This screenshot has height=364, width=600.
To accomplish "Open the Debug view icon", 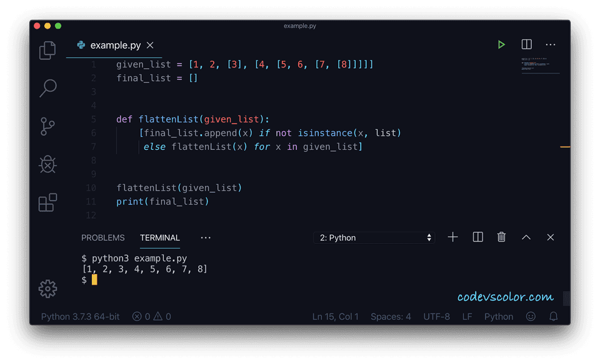I will point(47,164).
